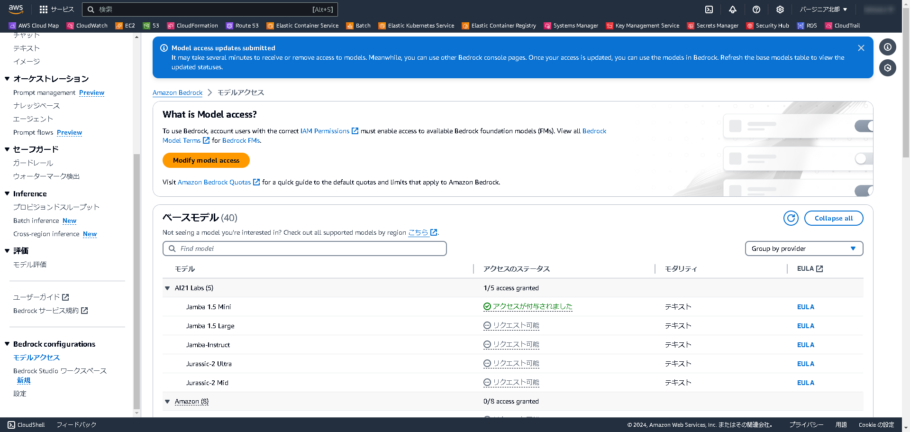The width and height of the screenshot is (910, 432).
Task: Open the Batch shortcut
Action: coord(359,26)
